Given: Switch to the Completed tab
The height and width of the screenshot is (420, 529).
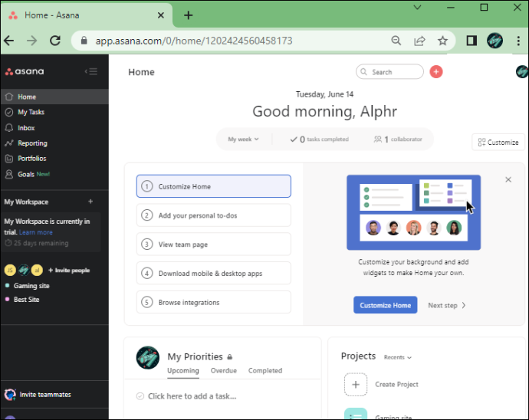Looking at the screenshot, I should [x=265, y=371].
